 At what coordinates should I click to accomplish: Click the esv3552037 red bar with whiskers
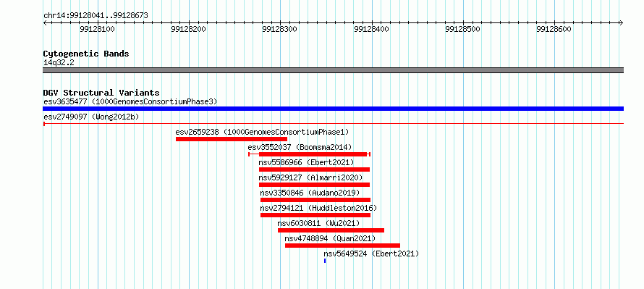(x=310, y=154)
